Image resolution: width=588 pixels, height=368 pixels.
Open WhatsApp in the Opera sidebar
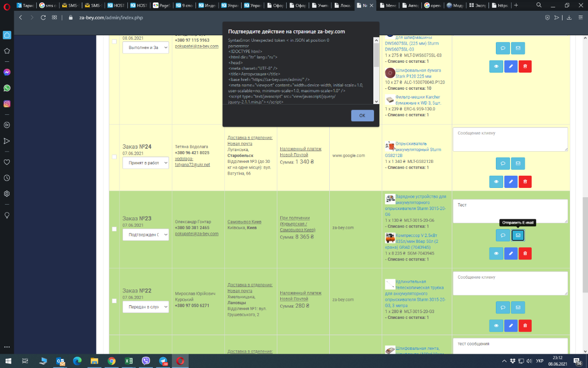coord(7,88)
